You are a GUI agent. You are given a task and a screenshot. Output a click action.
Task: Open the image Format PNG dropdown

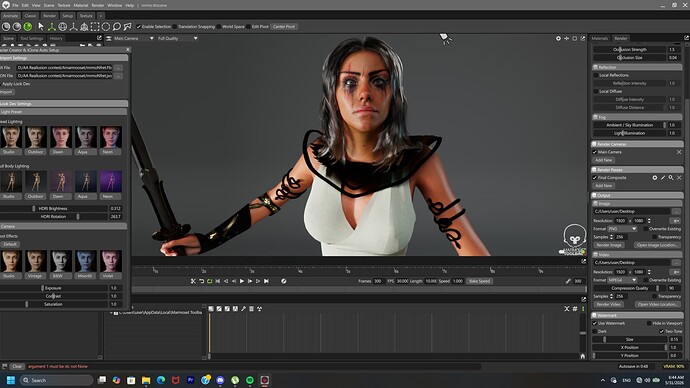click(x=622, y=229)
